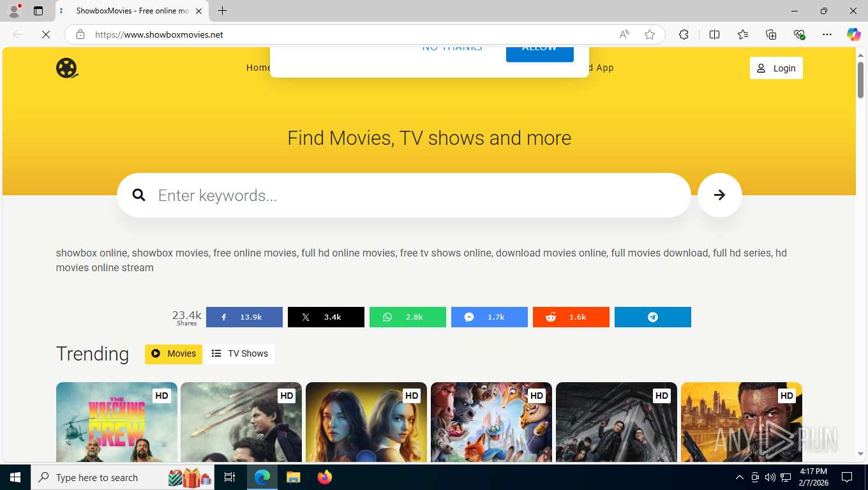This screenshot has width=868, height=490.
Task: Open the second trending poster with falling meteors
Action: (x=241, y=422)
